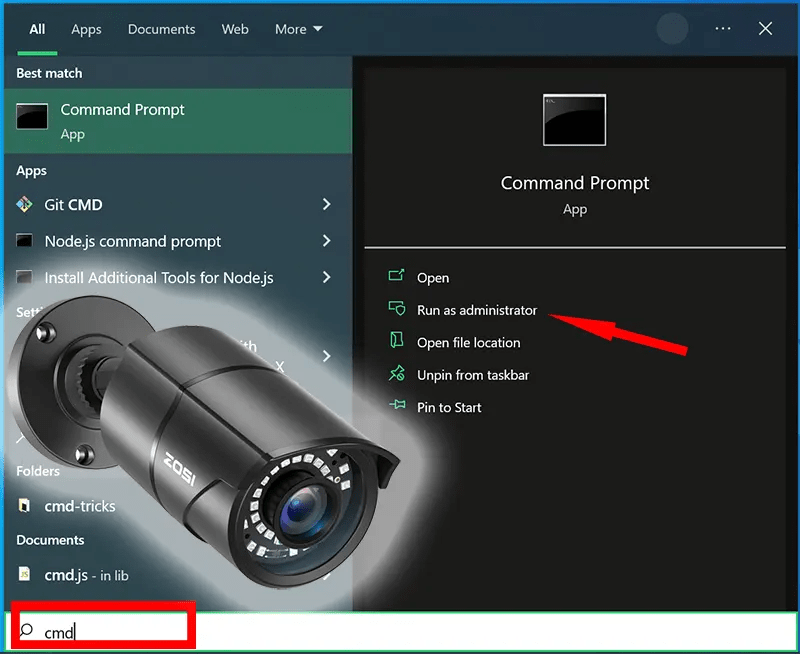Screen dimensions: 800x654
Task: Switch to the Web search tab
Action: [235, 29]
